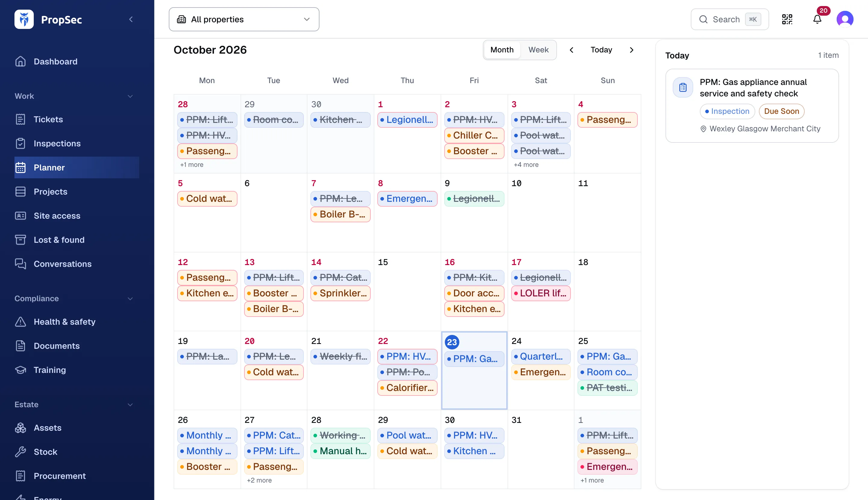Open the gas appliance annual service card
The width and height of the screenshot is (868, 500).
[752, 106]
